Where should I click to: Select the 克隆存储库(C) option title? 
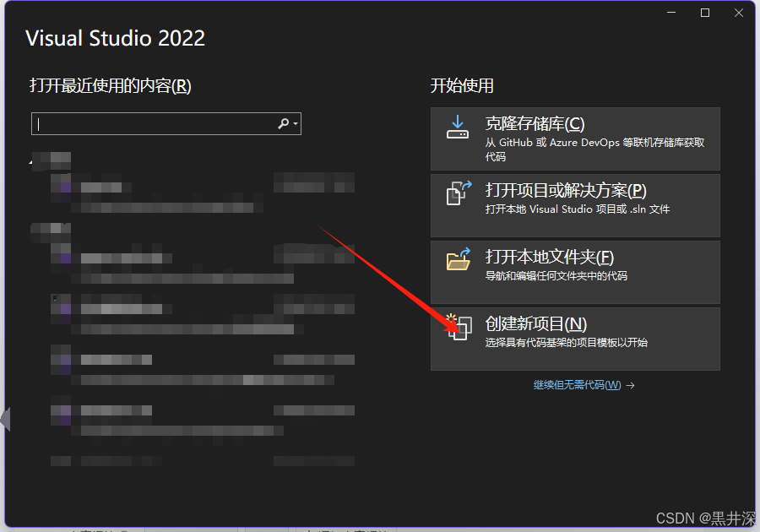[x=535, y=123]
